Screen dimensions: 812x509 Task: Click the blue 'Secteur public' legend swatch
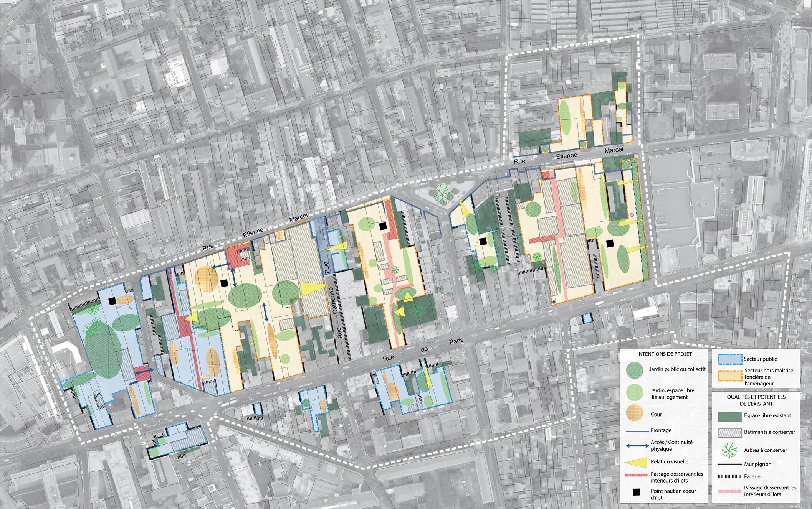coord(729,359)
